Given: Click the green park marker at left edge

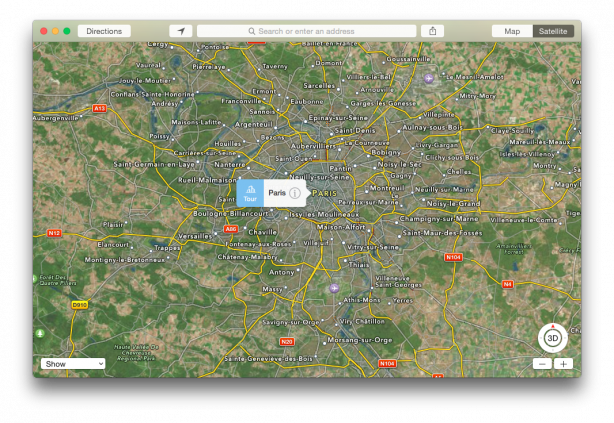Looking at the screenshot, I should (40, 333).
